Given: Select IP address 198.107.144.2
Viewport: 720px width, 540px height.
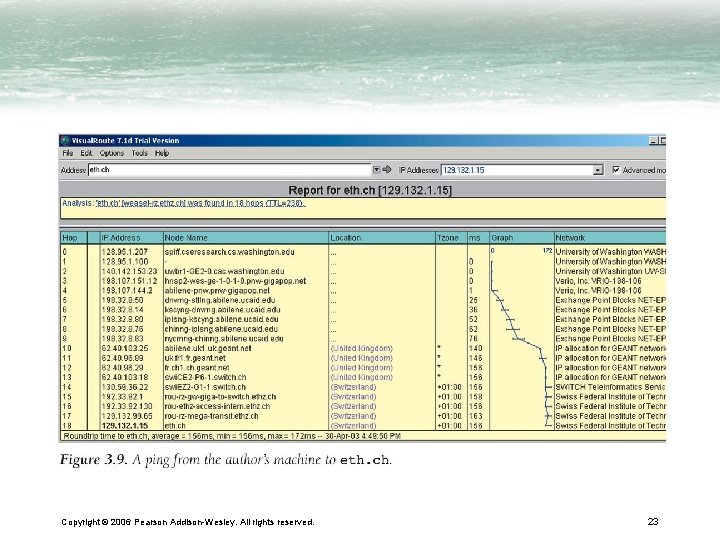Looking at the screenshot, I should [127, 291].
